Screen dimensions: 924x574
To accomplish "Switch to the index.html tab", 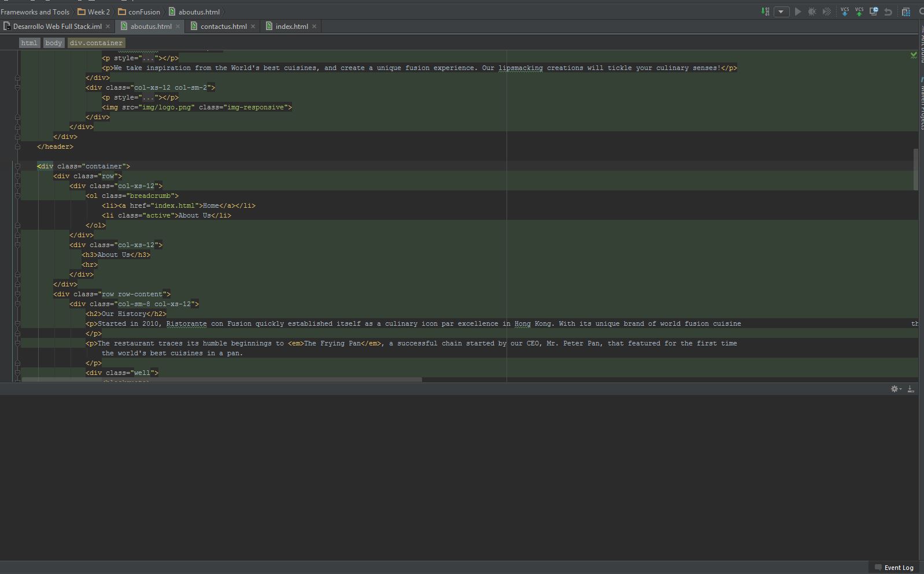I will pyautogui.click(x=291, y=27).
